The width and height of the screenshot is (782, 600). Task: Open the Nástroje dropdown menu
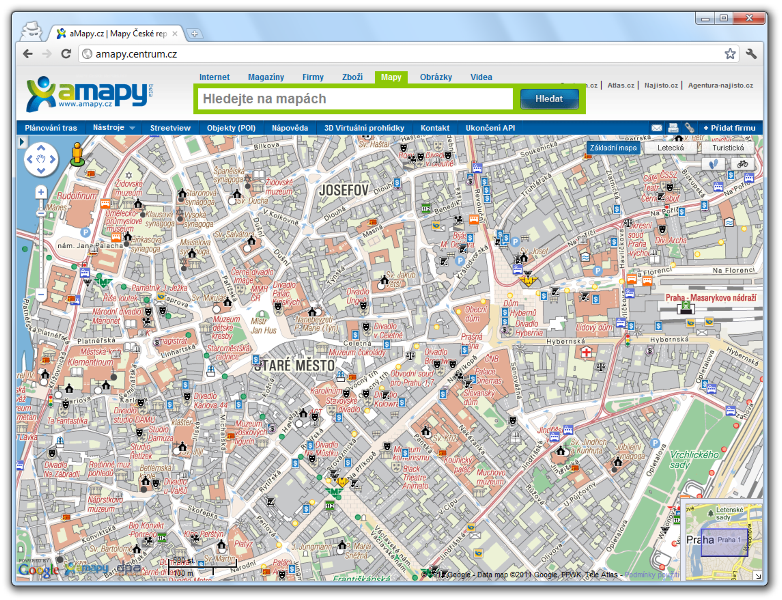coord(114,128)
